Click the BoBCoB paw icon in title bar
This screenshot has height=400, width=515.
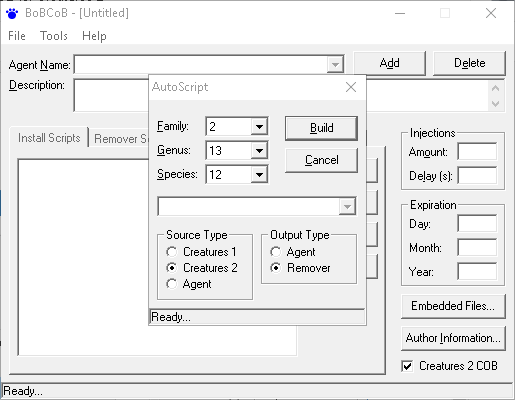12,13
